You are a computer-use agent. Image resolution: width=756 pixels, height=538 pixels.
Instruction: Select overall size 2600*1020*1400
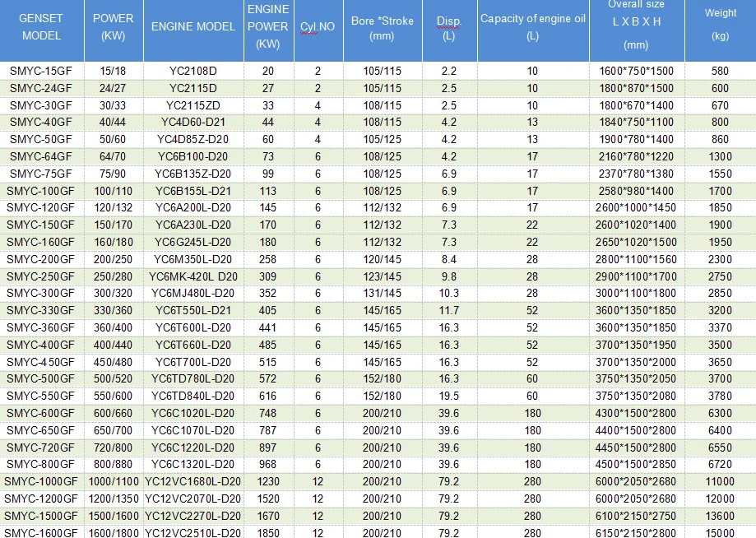636,225
